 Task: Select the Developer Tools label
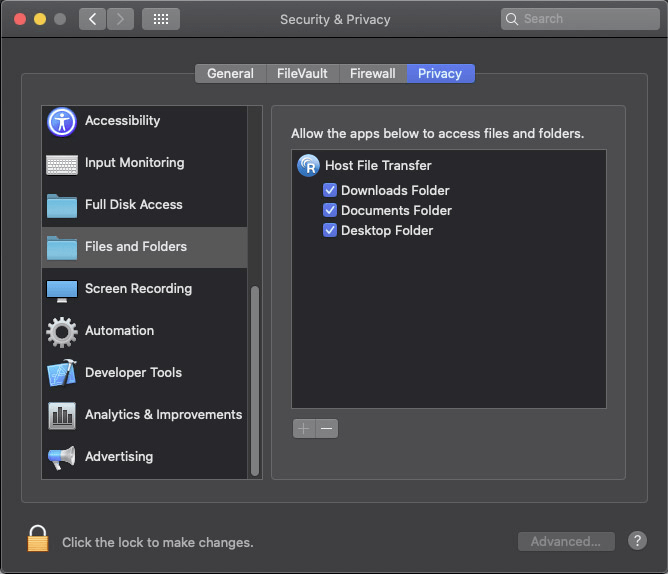click(134, 372)
